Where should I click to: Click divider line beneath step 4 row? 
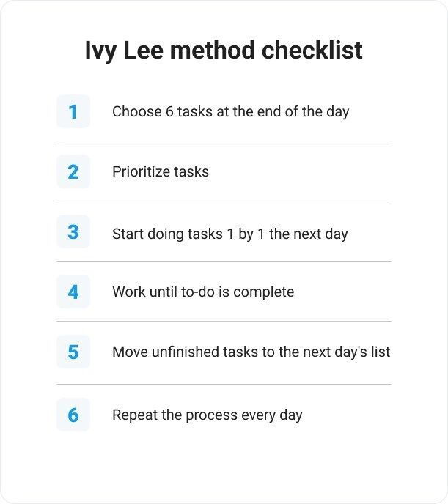pyautogui.click(x=224, y=321)
